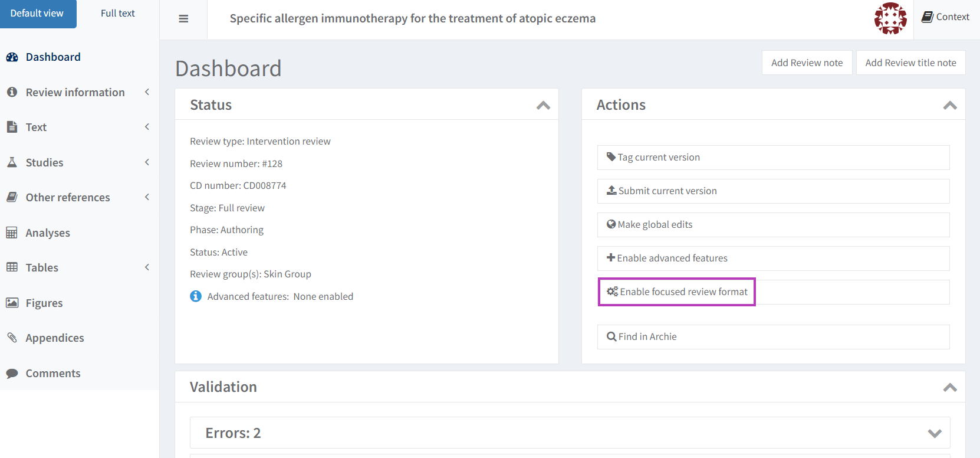Switch to Full text view

tap(117, 14)
